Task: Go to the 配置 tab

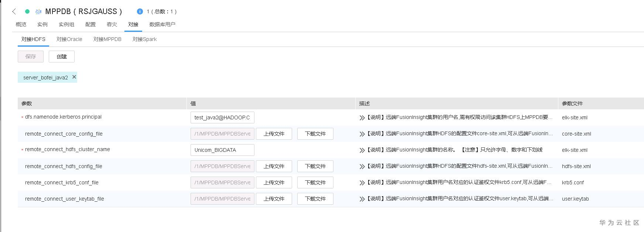Action: [x=90, y=24]
